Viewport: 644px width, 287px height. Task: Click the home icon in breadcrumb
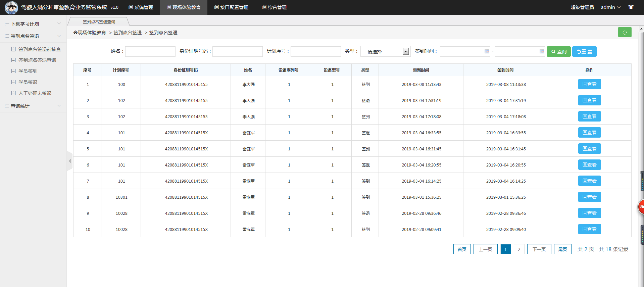(76, 33)
